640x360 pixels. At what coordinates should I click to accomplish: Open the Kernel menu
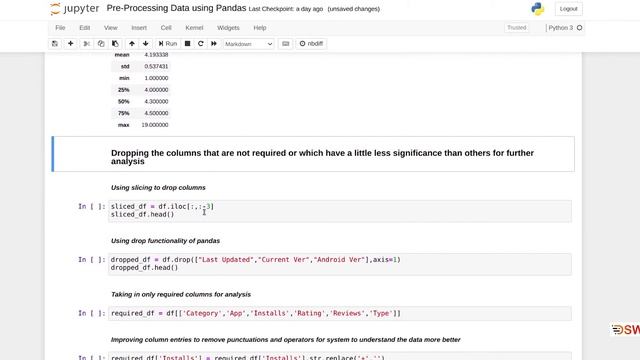coord(194,28)
